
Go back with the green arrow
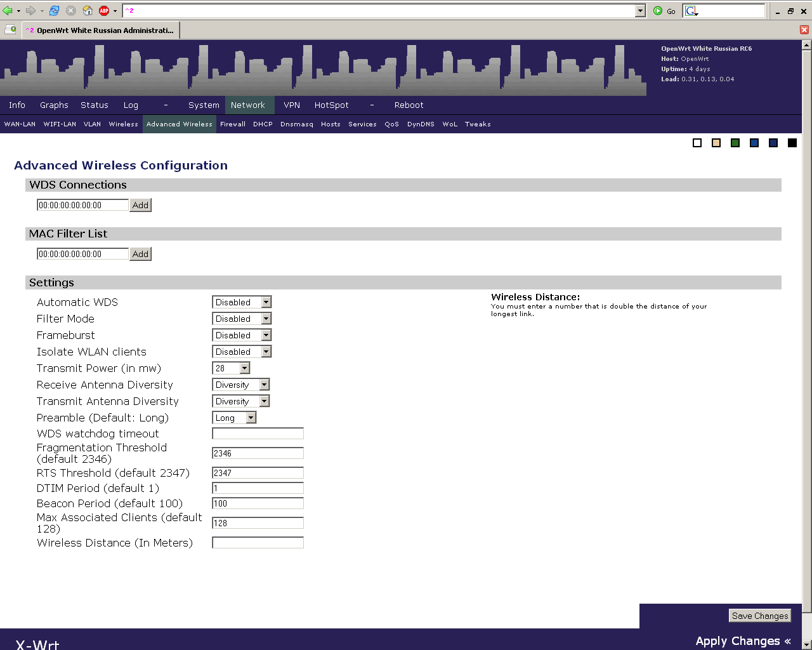[x=8, y=11]
